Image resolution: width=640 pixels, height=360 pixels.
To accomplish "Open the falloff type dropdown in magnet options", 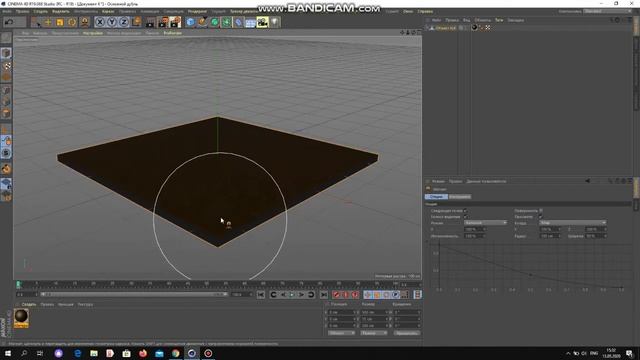I will [572, 223].
